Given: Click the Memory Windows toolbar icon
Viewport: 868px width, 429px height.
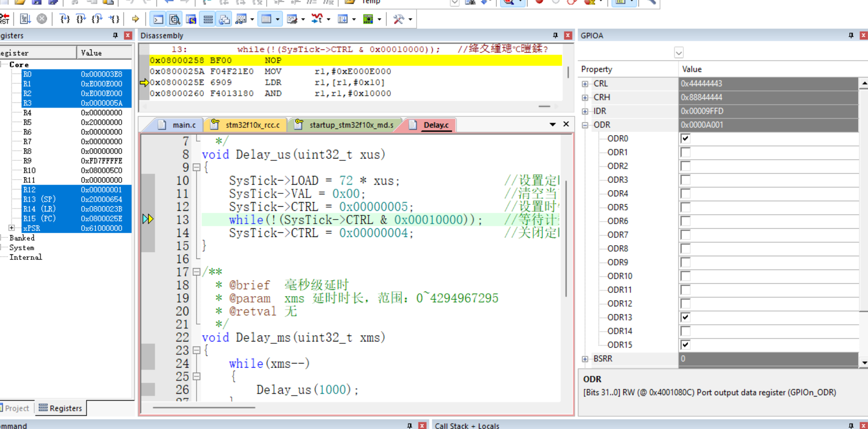Looking at the screenshot, I should tap(266, 19).
